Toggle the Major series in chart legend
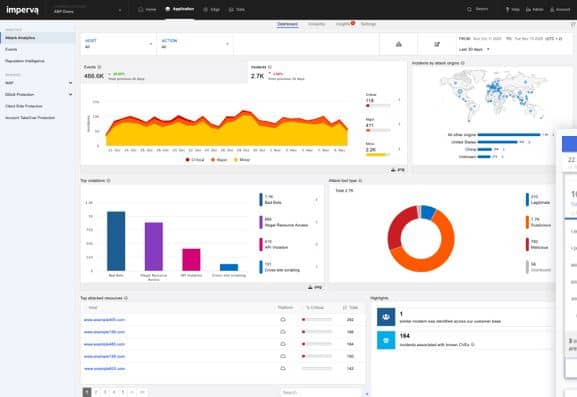 pyautogui.click(x=219, y=160)
